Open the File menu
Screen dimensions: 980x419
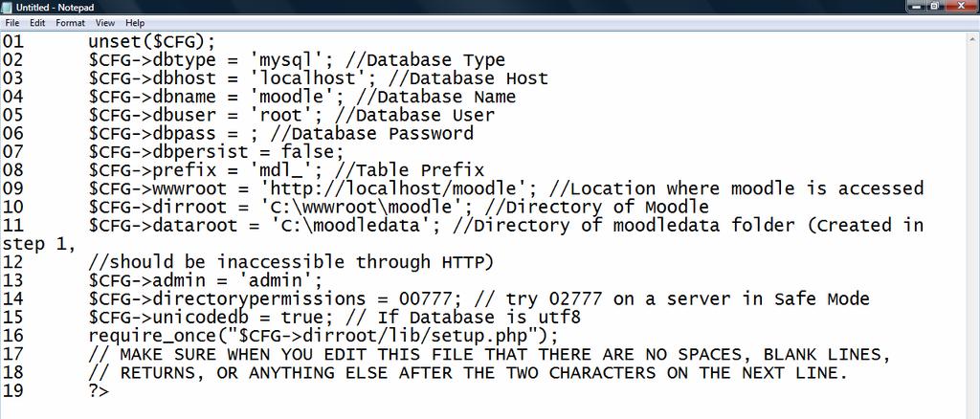tap(11, 22)
